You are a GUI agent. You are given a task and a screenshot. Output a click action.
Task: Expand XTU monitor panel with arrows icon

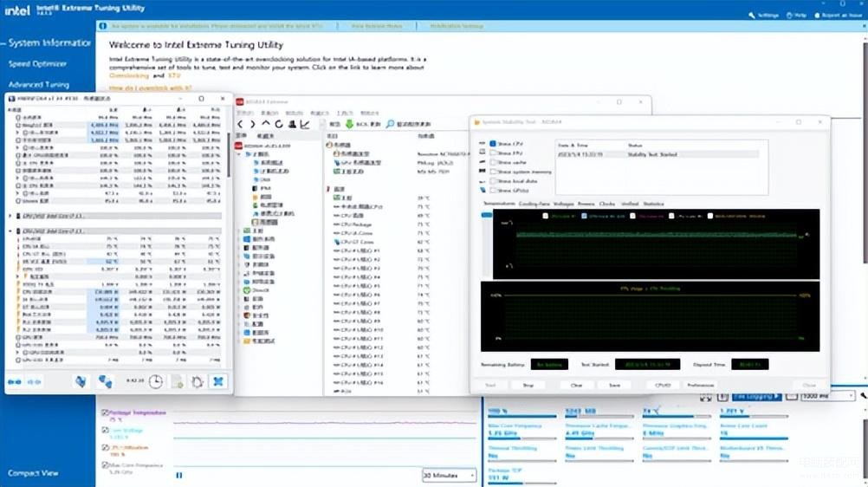pos(705,397)
